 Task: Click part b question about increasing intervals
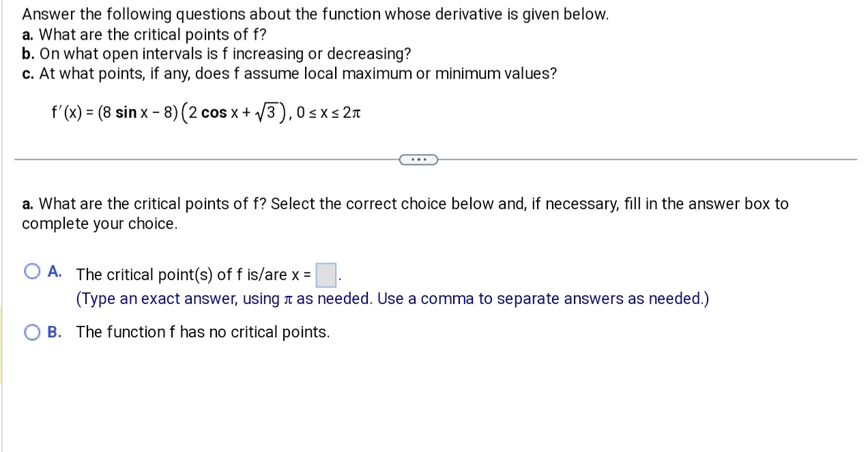216,54
